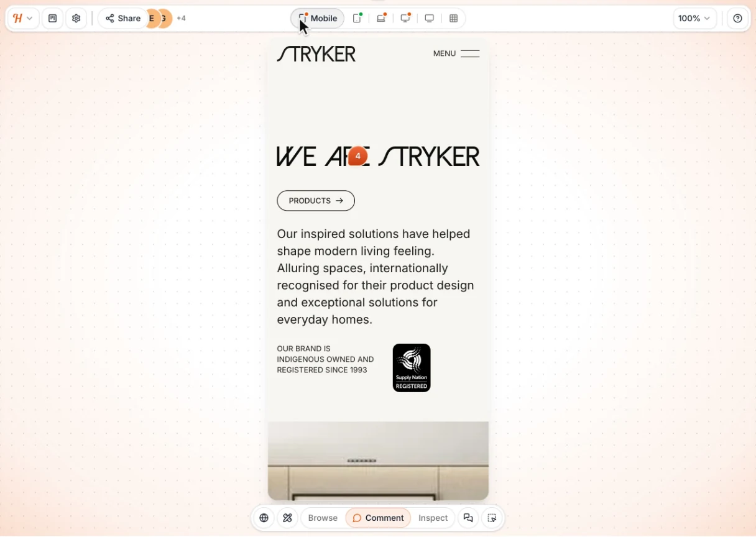Viewport: 756px width, 537px height.
Task: Click the 'WE ARE STRYKER' heading
Action: tap(378, 157)
